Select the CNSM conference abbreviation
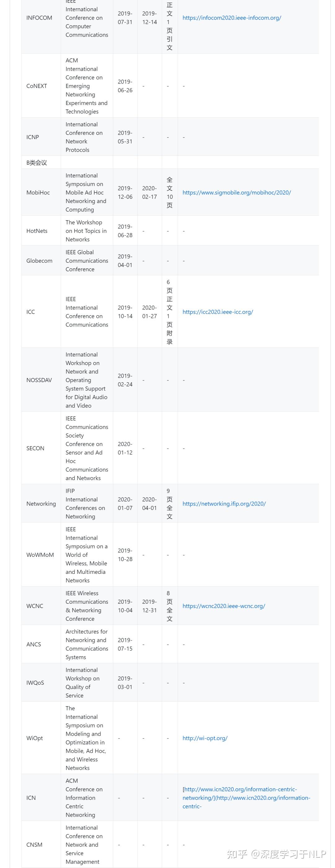335x868 pixels. coord(34,844)
